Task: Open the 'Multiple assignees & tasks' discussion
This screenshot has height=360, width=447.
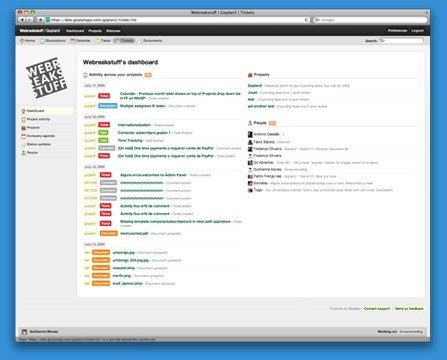Action: pyautogui.click(x=142, y=106)
